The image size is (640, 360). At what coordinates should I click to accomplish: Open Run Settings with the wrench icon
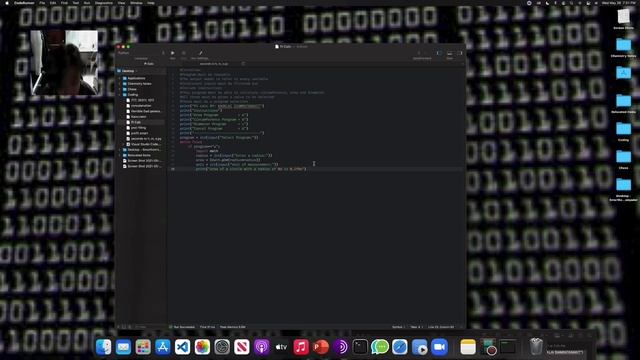[200, 53]
